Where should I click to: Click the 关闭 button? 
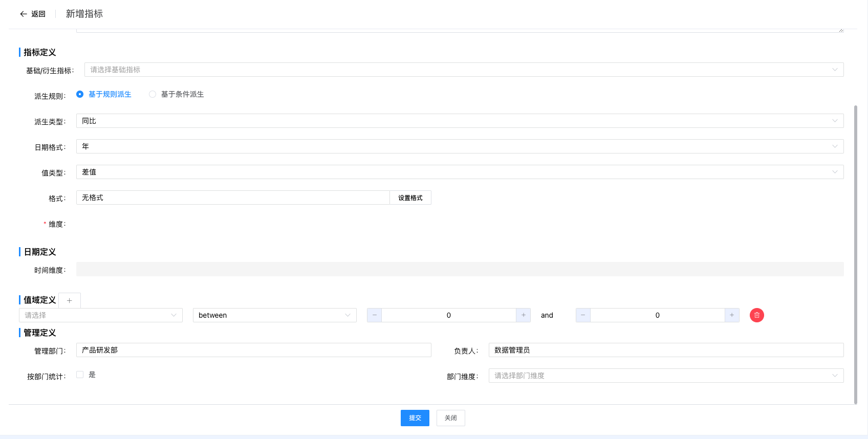(x=450, y=418)
